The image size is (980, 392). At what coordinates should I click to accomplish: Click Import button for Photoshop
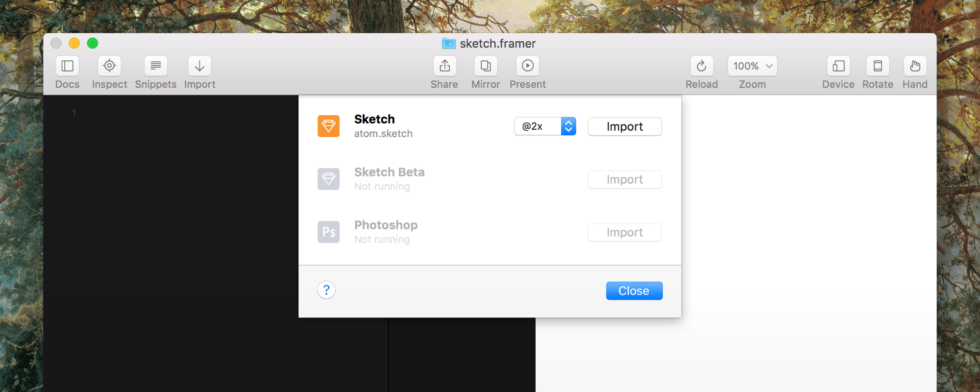[625, 232]
